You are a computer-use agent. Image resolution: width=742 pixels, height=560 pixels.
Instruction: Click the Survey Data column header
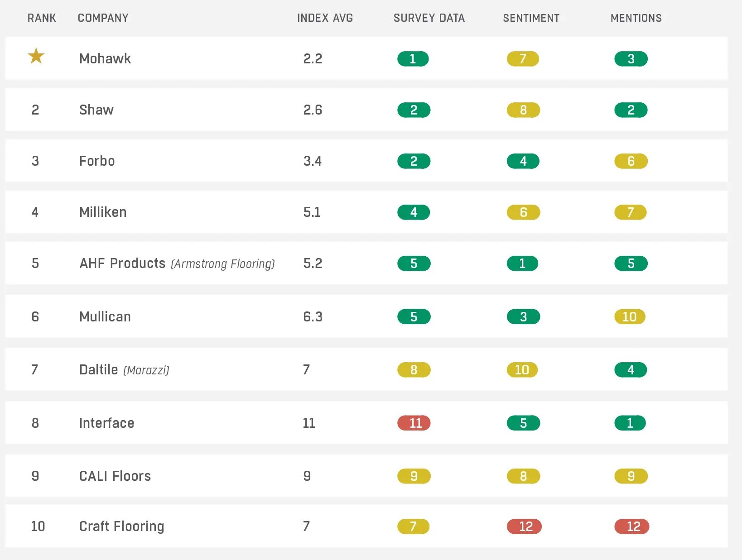[429, 18]
